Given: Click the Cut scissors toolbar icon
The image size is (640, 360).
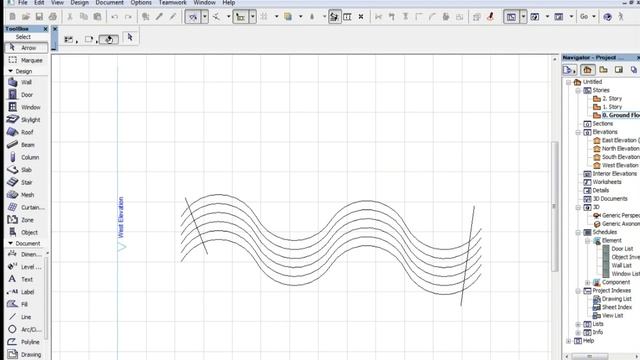Looking at the screenshot, I should [70, 17].
